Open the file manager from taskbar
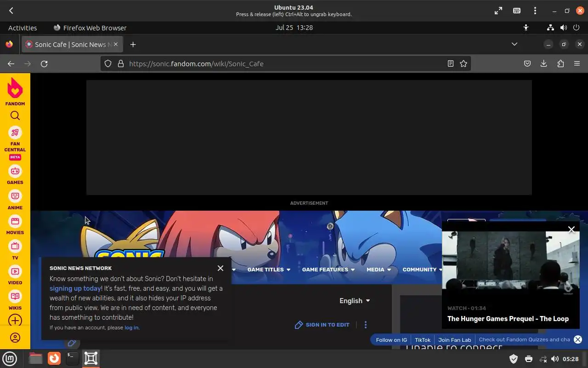588x368 pixels. click(35, 358)
